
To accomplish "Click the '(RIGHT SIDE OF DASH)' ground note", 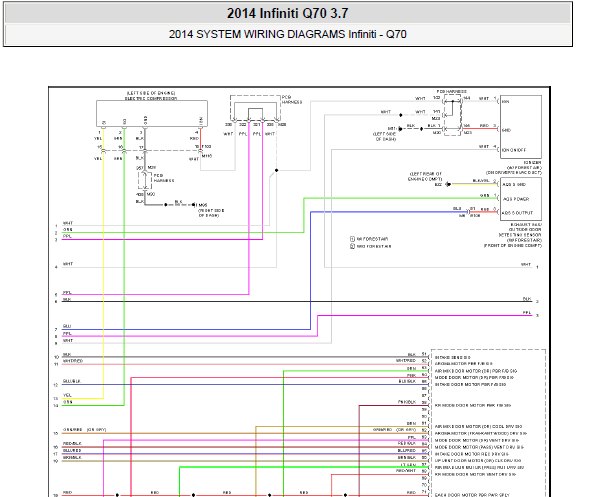I will point(211,213).
